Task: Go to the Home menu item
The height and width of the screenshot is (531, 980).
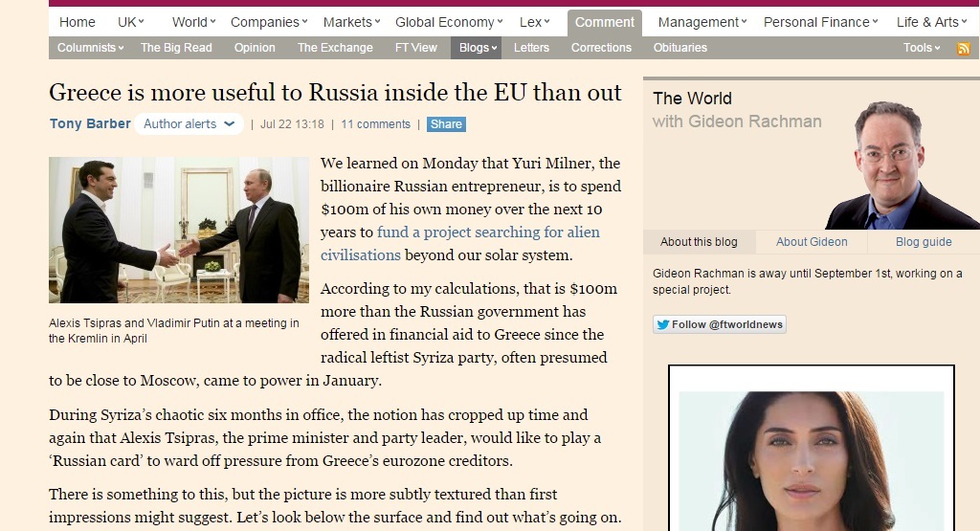Action: pos(77,23)
